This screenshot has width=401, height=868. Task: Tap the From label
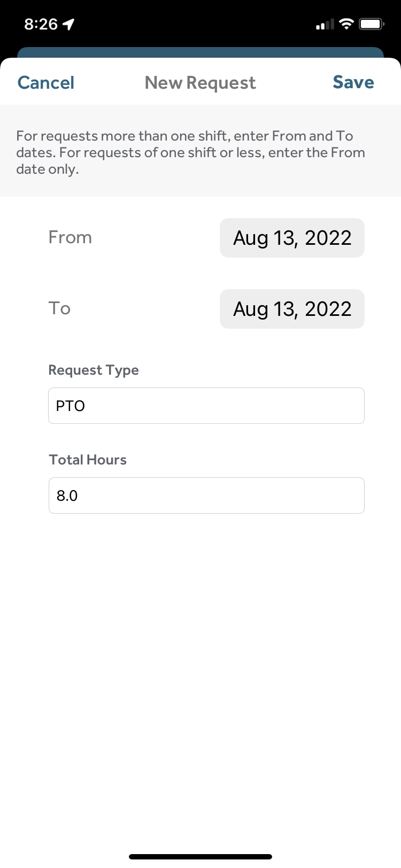coord(70,237)
